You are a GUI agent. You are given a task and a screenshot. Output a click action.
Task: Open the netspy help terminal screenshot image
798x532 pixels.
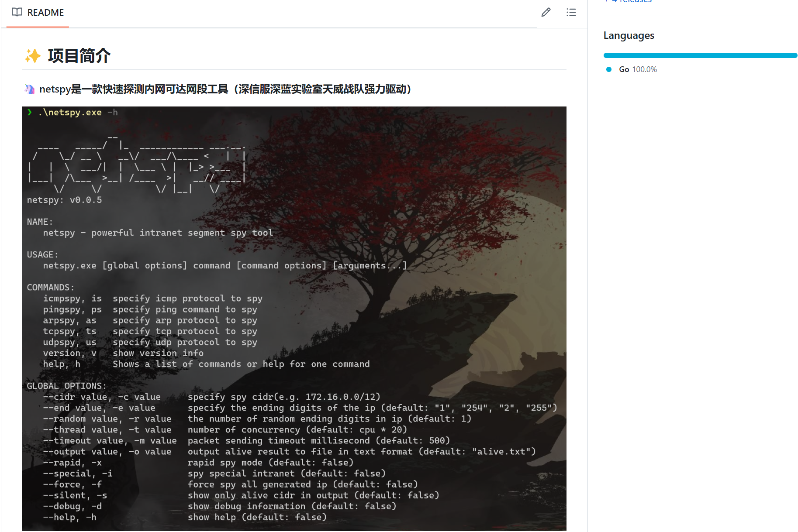coord(294,319)
